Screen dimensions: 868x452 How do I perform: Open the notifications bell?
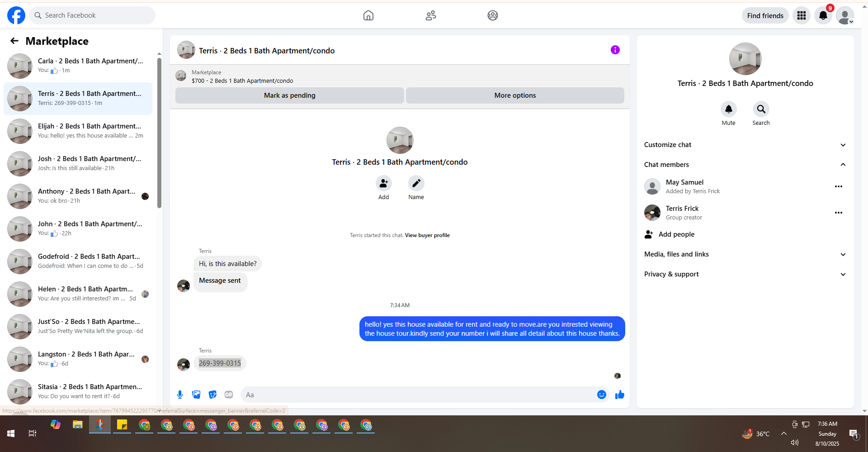(823, 15)
